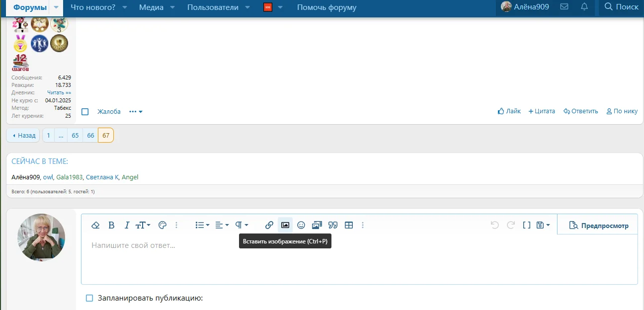
Task: Open more text options after palette
Action: coord(176,225)
